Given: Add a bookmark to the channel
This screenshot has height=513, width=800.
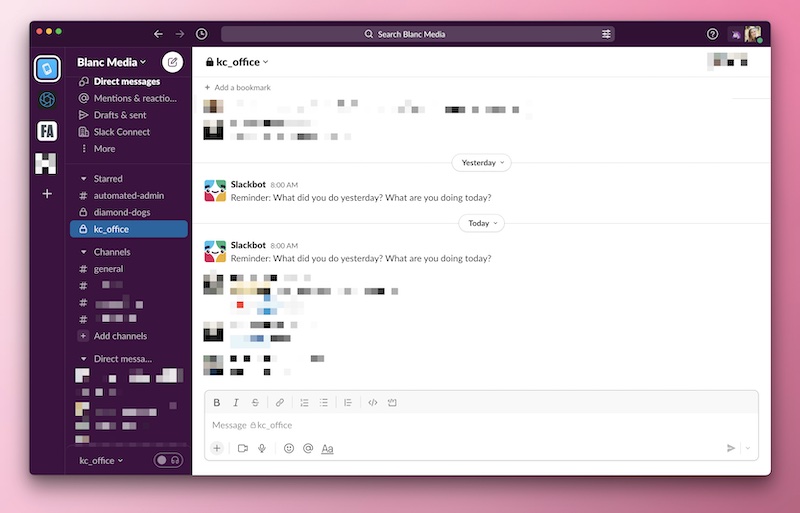Looking at the screenshot, I should [x=238, y=88].
